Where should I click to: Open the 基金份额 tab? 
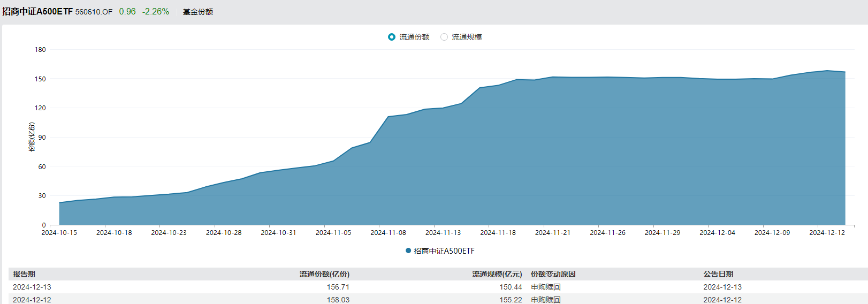pyautogui.click(x=197, y=12)
